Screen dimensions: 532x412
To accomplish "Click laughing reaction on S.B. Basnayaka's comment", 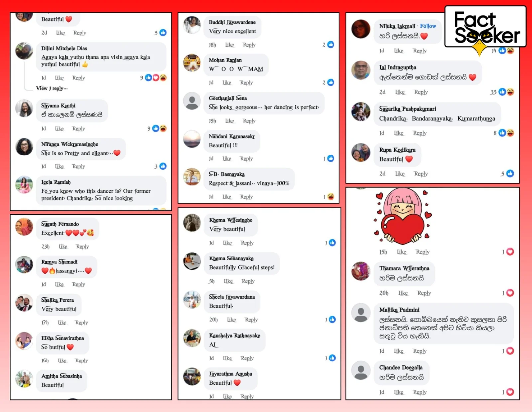I will tap(331, 197).
